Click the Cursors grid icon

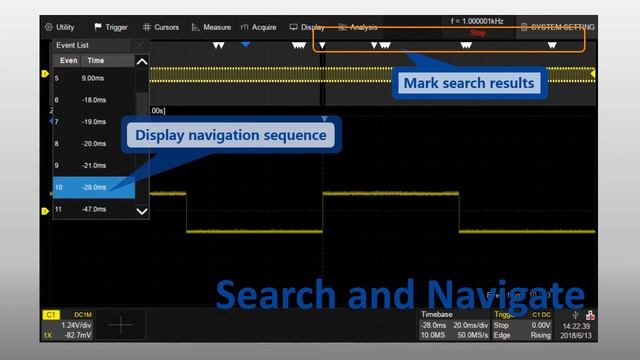pos(147,27)
